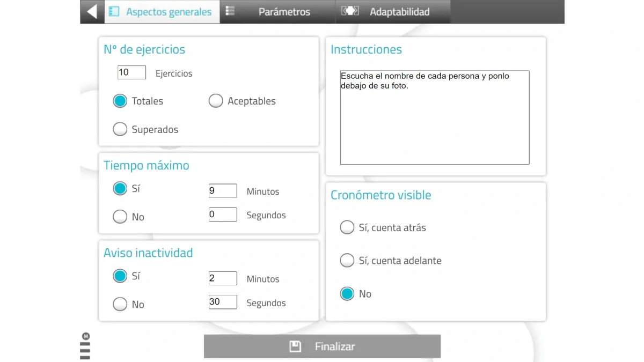The width and height of the screenshot is (644, 362).
Task: Click the number of Ejercicios field
Action: pyautogui.click(x=131, y=72)
